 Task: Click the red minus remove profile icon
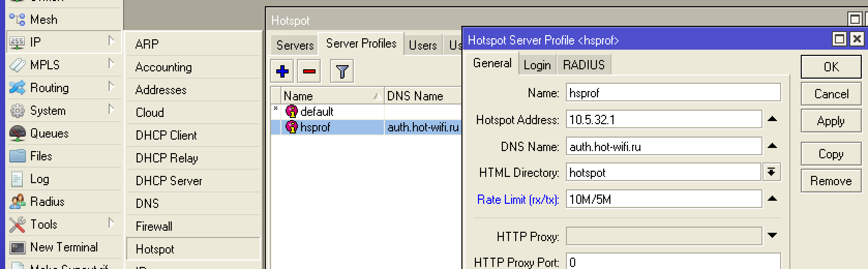click(x=309, y=71)
